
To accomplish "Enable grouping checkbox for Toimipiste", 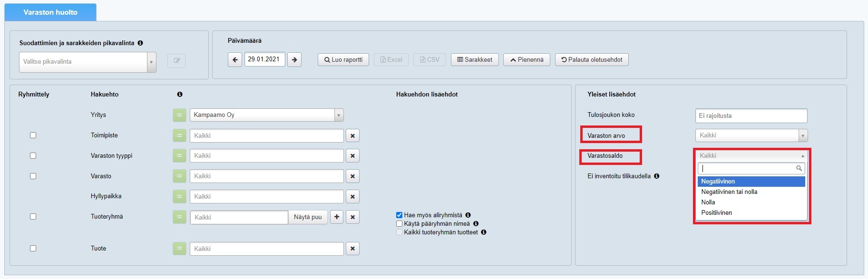I will [33, 135].
